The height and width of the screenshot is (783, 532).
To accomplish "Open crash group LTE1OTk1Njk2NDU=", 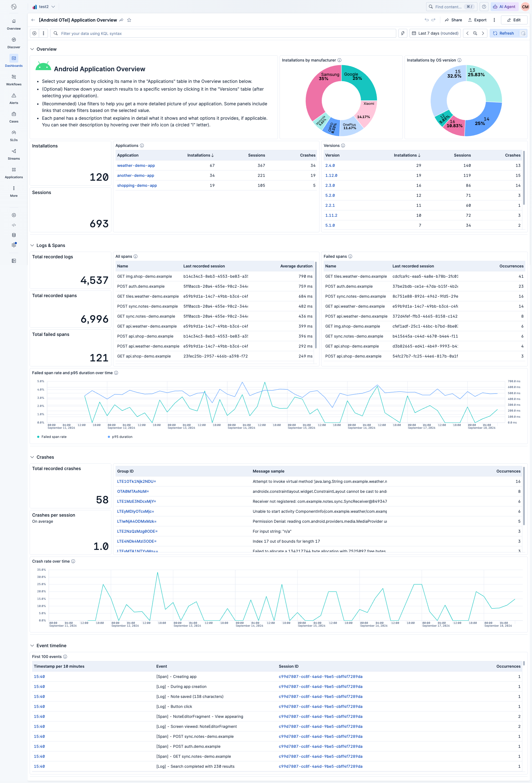I will 136,481.
